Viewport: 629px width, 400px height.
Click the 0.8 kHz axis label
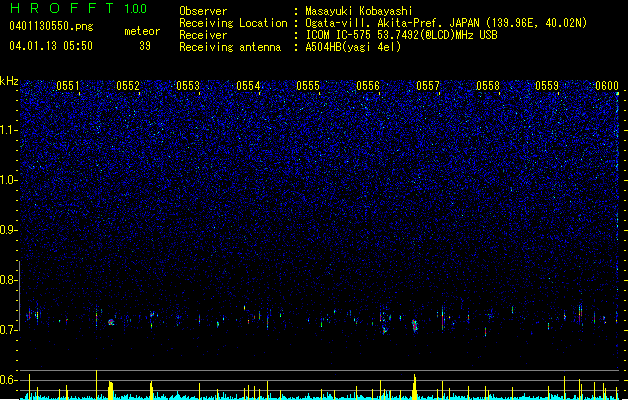coord(9,280)
